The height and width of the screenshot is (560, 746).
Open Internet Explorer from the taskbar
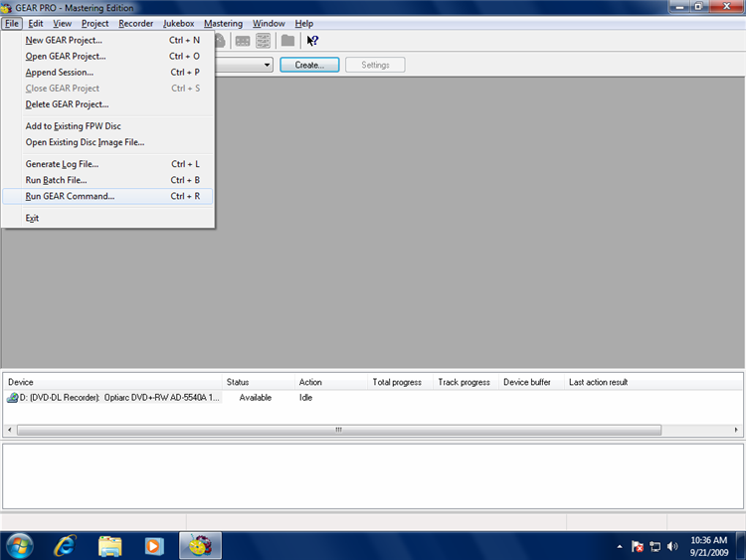tap(66, 545)
